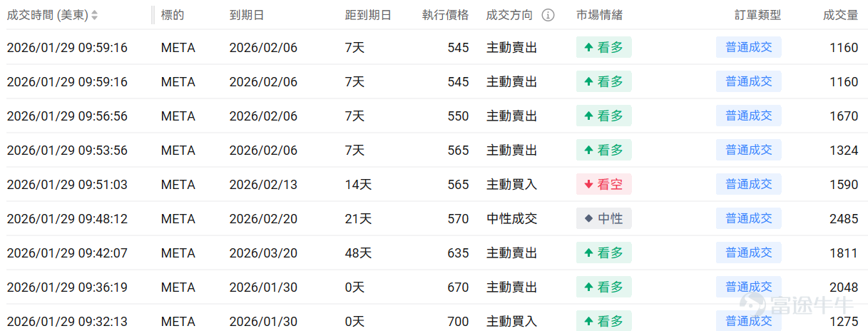
Task: Click the 48天 days-to-expiry cell
Action: click(358, 253)
